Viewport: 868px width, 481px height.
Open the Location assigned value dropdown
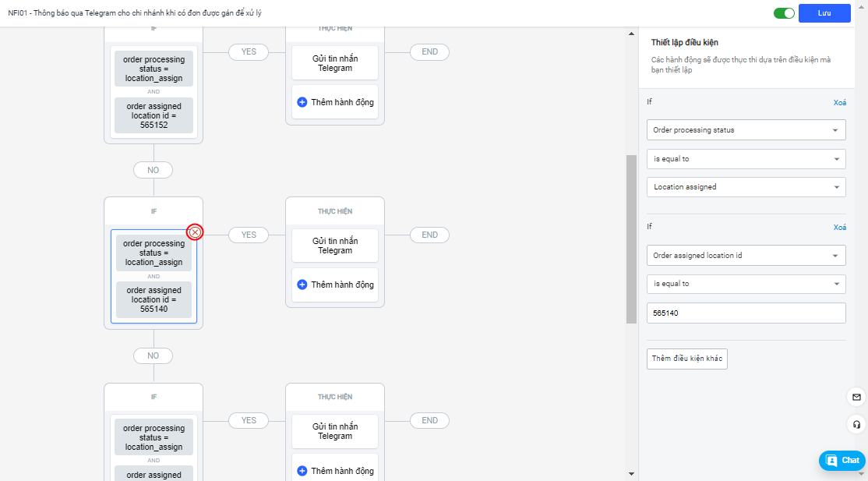(746, 187)
